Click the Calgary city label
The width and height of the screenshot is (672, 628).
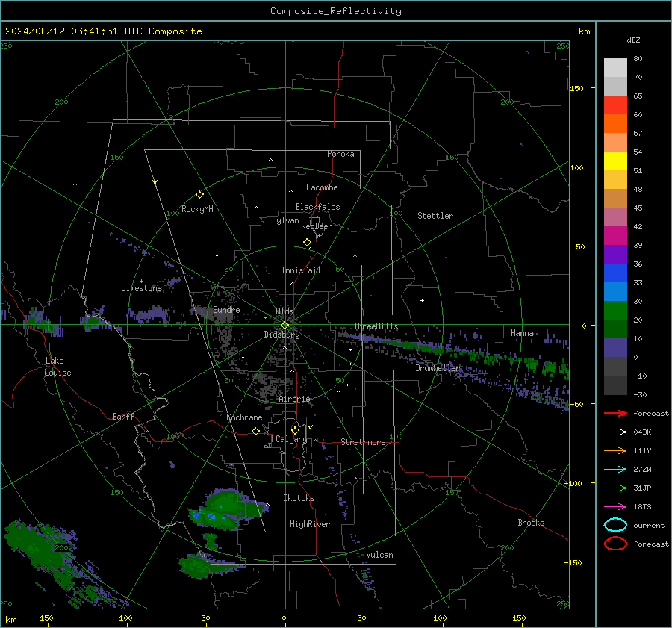pos(291,439)
